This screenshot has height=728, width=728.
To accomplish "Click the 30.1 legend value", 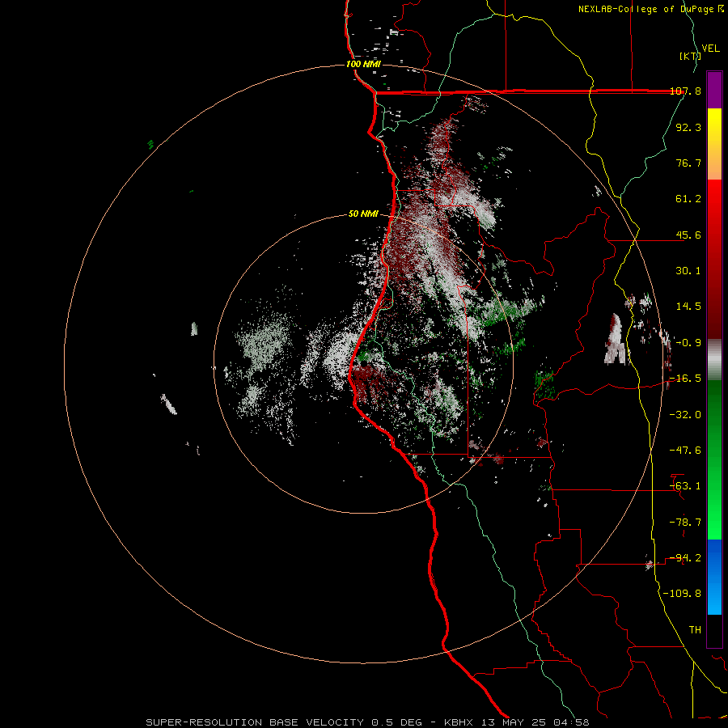I will point(688,271).
